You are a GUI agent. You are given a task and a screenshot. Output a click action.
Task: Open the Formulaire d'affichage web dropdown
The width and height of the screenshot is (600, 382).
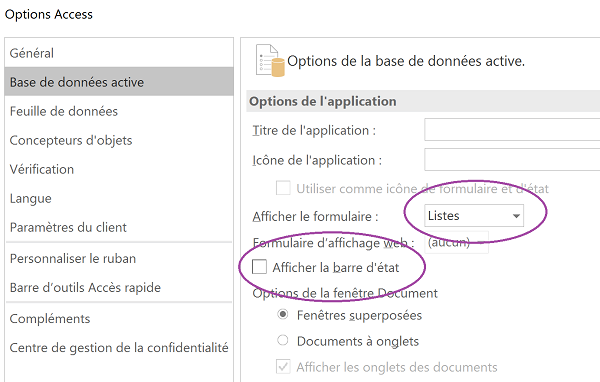pos(456,242)
